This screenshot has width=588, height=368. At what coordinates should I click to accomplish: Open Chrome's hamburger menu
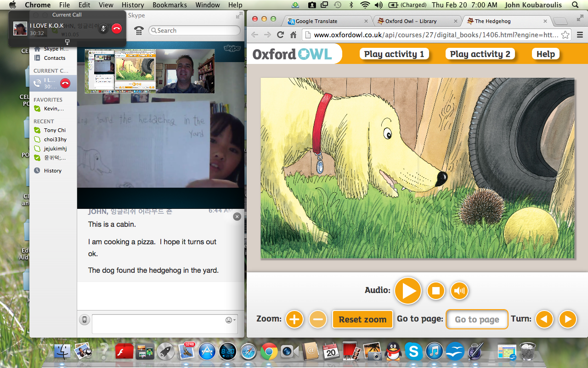pyautogui.click(x=579, y=34)
